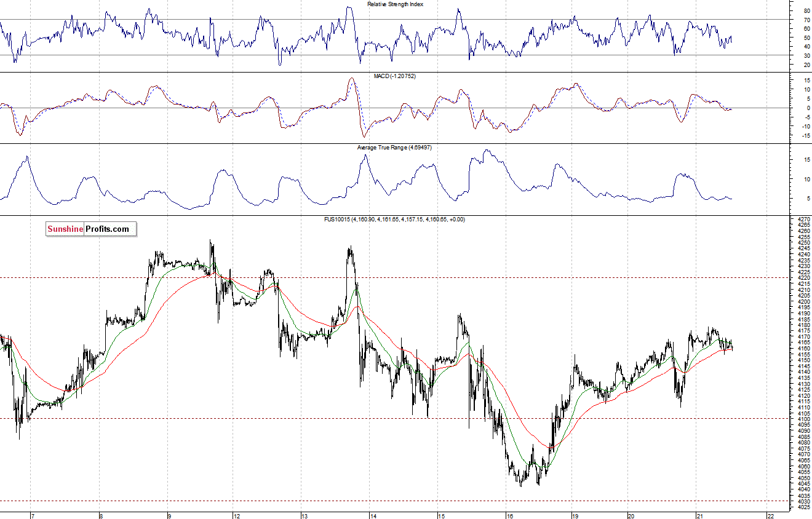Image resolution: width=812 pixels, height=519 pixels.
Task: Select the Average True Range (4.69497) title
Action: click(x=396, y=148)
